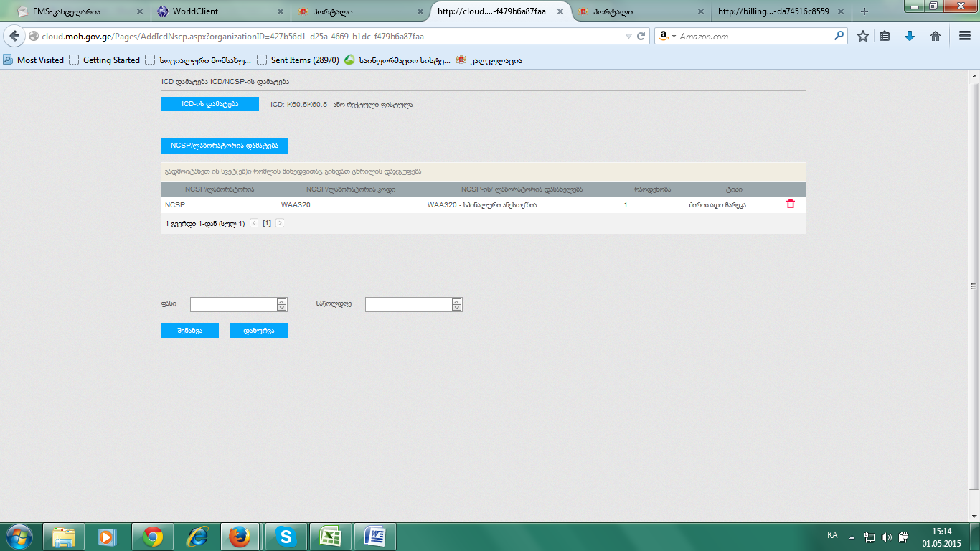980x551 pixels.
Task: Open Sent Items (289/0) bookmark
Action: (304, 60)
